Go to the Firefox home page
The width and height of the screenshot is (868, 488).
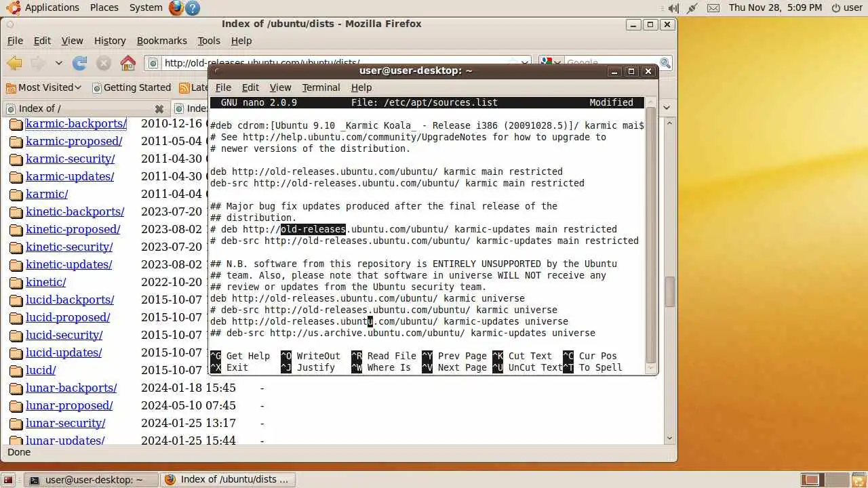tap(127, 63)
